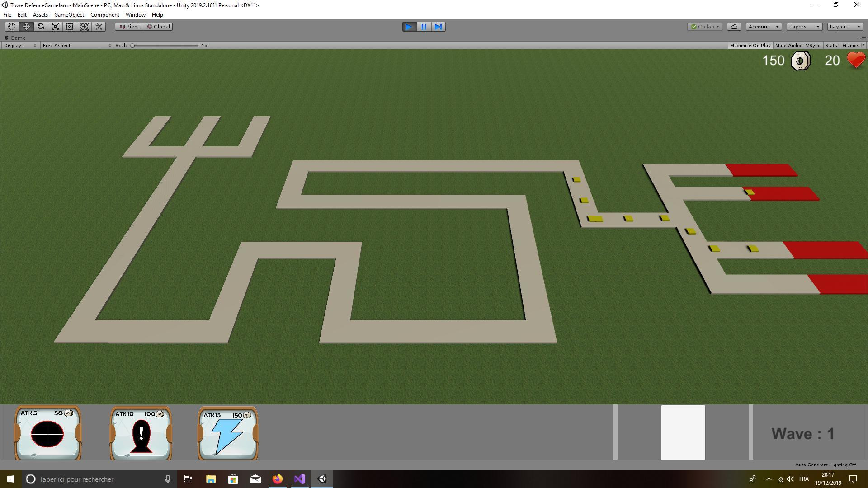This screenshot has width=868, height=488.
Task: Pause the game playback
Action: pos(424,27)
